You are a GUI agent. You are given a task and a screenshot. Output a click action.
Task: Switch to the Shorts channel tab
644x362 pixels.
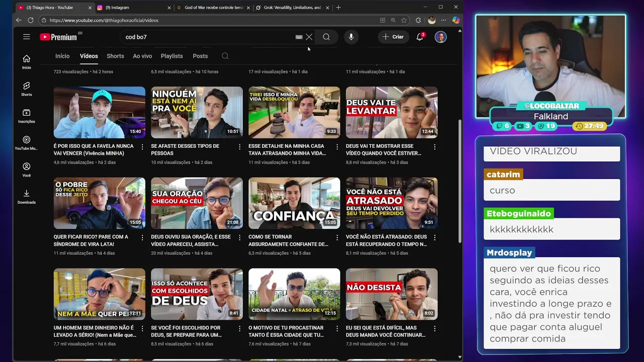[115, 56]
